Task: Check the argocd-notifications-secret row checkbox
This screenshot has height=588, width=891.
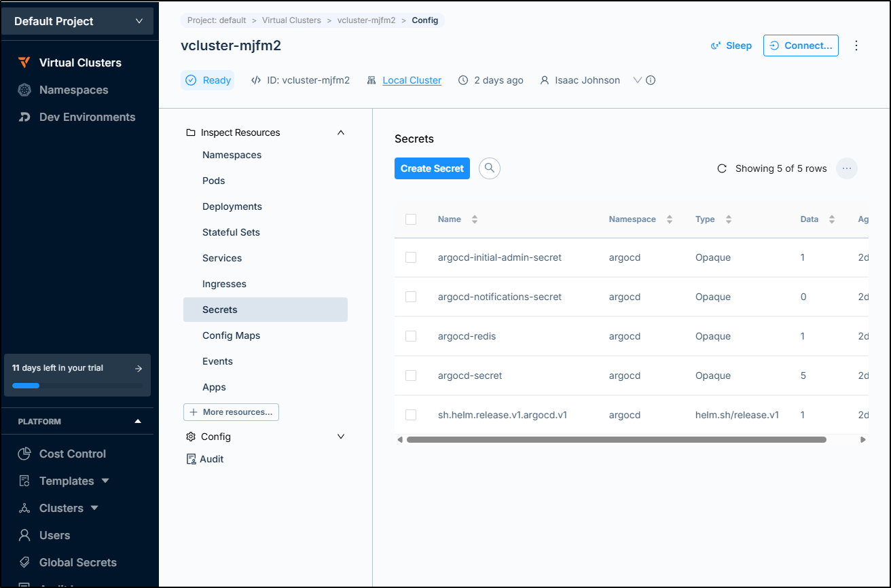Action: tap(411, 297)
